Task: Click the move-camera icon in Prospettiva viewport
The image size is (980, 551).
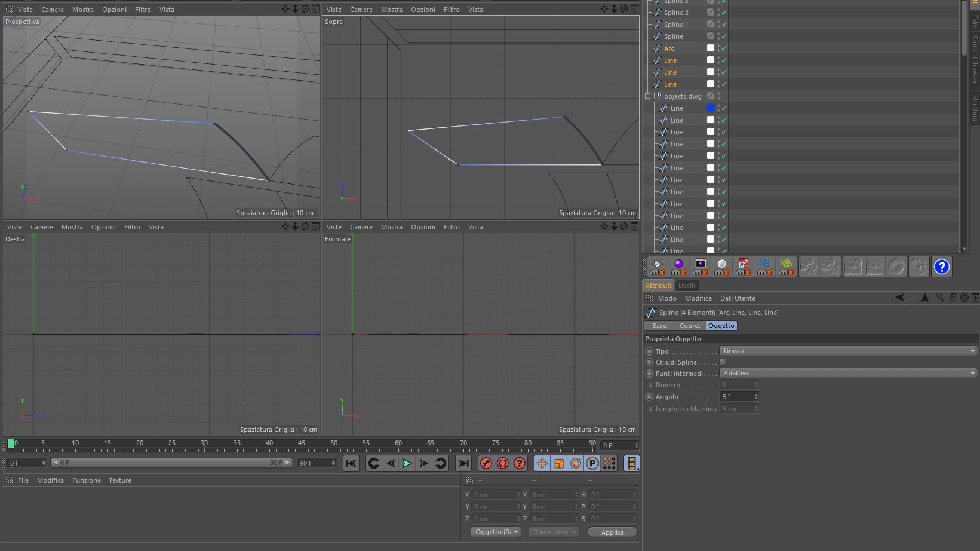Action: point(285,9)
